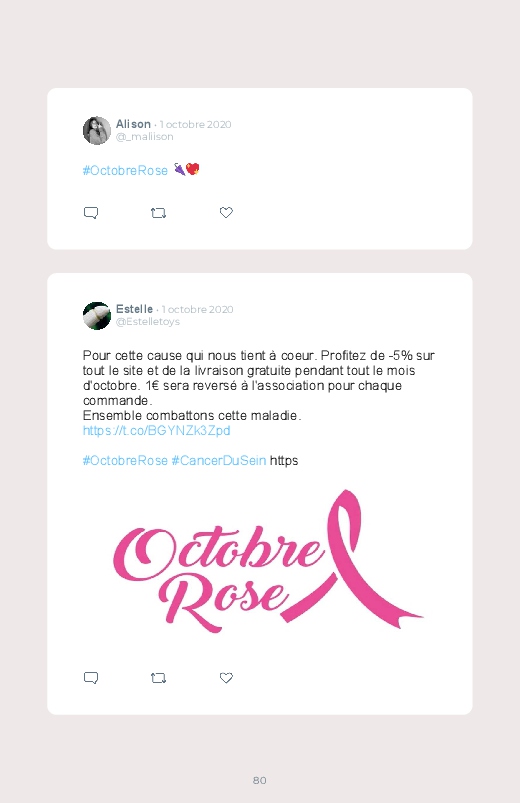Screen dimensions: 520x803
Task: Click the page number 80
Action: [260, 780]
